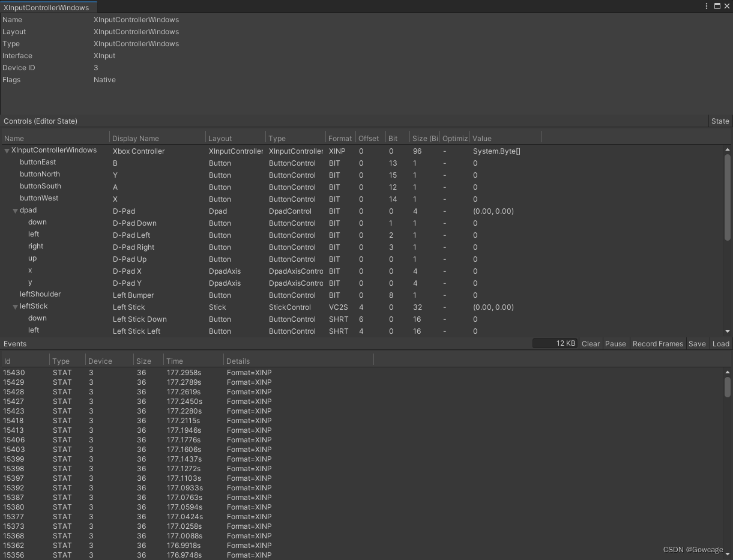Sort controls by Display Name column
Image resolution: width=733 pixels, height=560 pixels.
[x=158, y=138]
